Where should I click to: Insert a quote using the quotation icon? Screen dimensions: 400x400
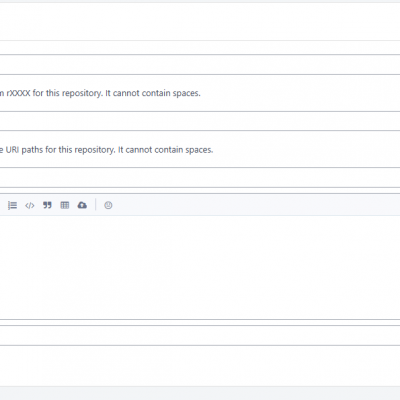(47, 205)
